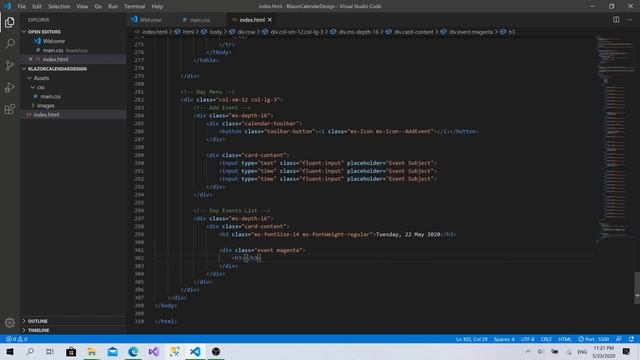Screen dimensions: 640x360
Task: Expand the Timeline panel
Action: pos(73,330)
